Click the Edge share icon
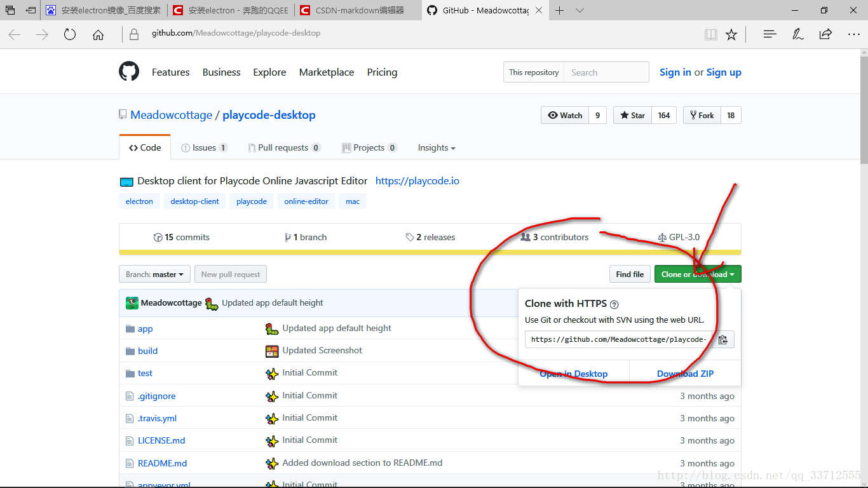The image size is (868, 488). [x=825, y=35]
